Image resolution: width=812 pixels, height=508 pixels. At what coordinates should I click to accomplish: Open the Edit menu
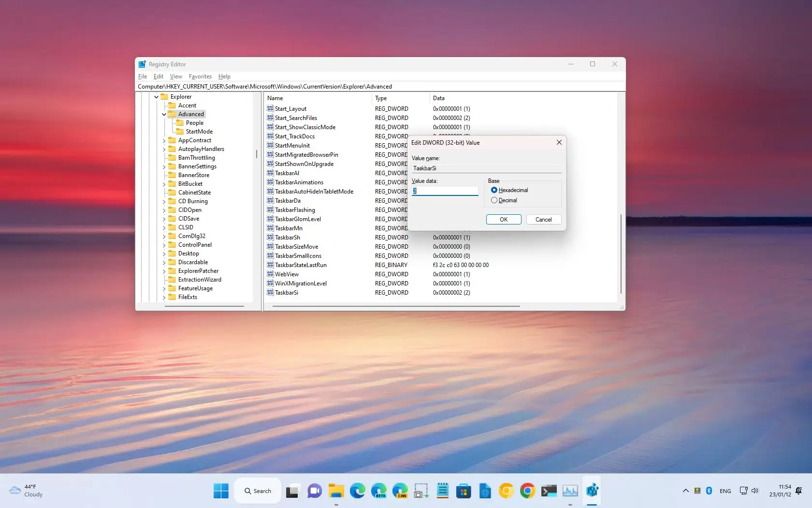tap(158, 76)
